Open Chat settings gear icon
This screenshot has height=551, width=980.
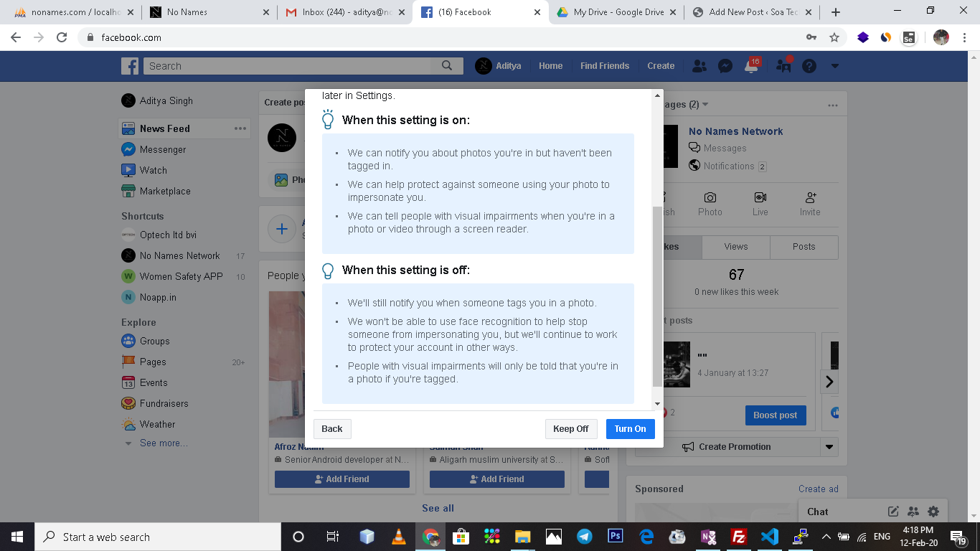(x=933, y=511)
